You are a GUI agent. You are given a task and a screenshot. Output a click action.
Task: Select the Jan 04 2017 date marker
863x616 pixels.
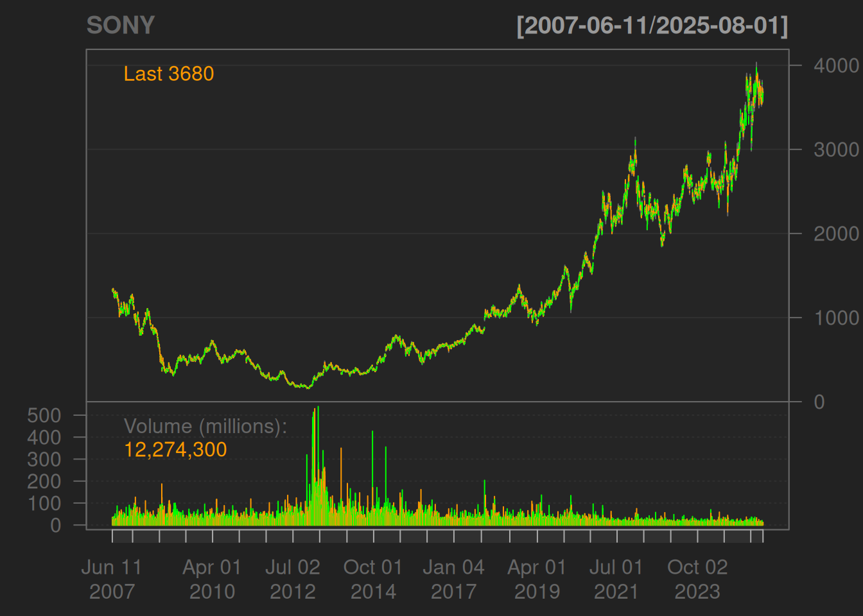pos(454,579)
